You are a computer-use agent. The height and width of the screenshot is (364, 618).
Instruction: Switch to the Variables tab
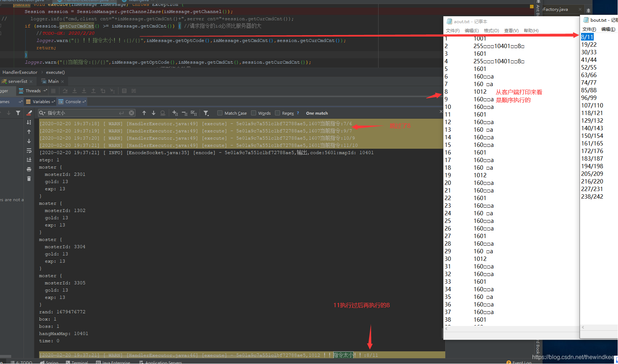click(41, 102)
